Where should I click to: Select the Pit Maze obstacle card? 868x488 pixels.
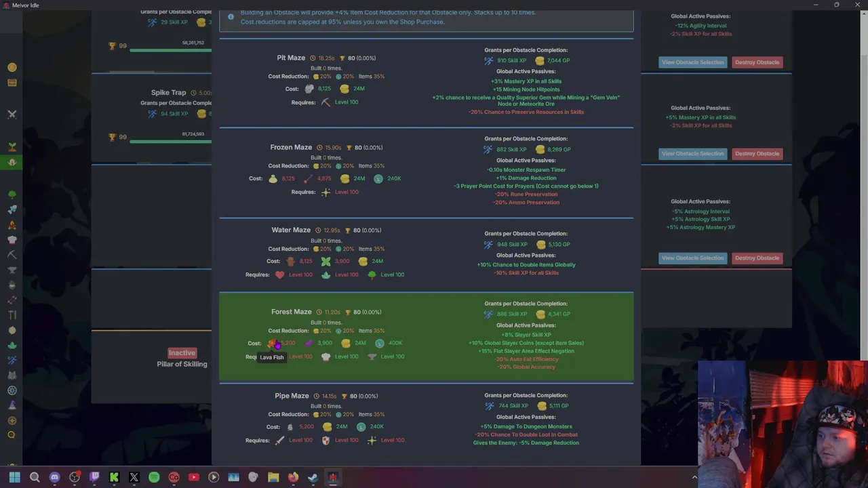tap(426, 83)
